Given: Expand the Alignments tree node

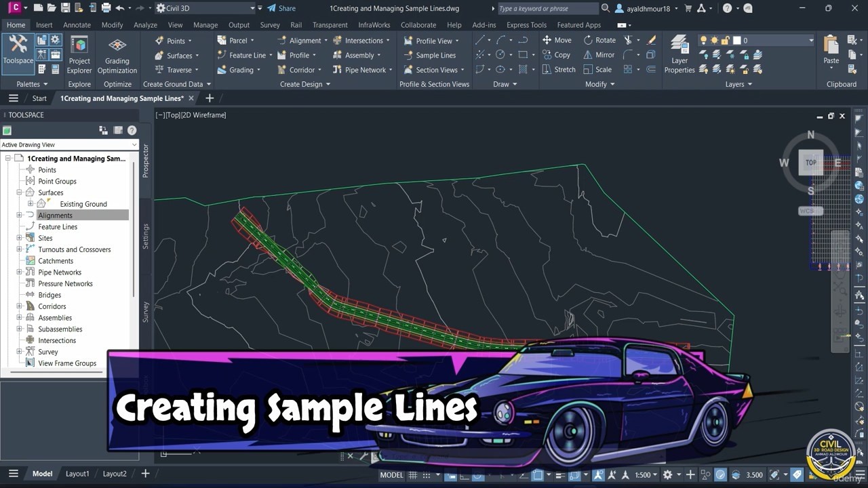Looking at the screenshot, I should [x=19, y=215].
